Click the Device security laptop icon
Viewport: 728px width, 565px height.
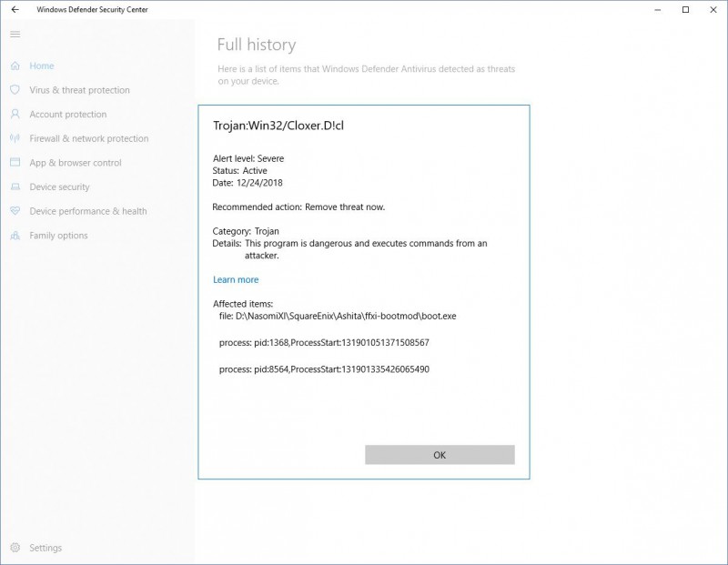(15, 187)
